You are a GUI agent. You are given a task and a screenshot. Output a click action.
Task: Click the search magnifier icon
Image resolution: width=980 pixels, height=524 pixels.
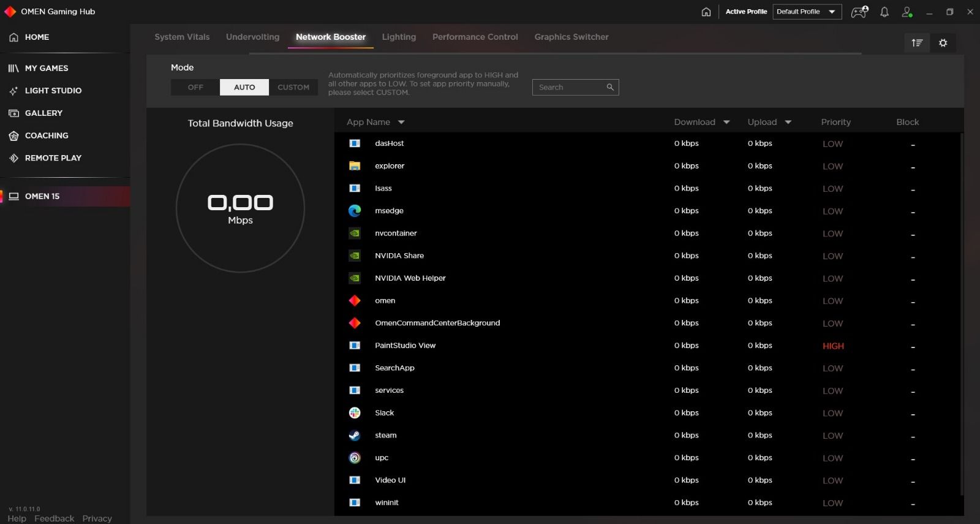610,87
